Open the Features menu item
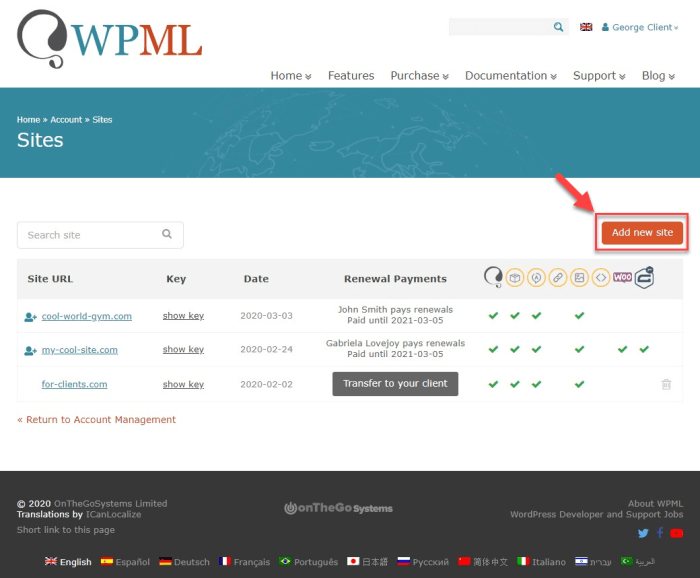700x578 pixels. [351, 76]
